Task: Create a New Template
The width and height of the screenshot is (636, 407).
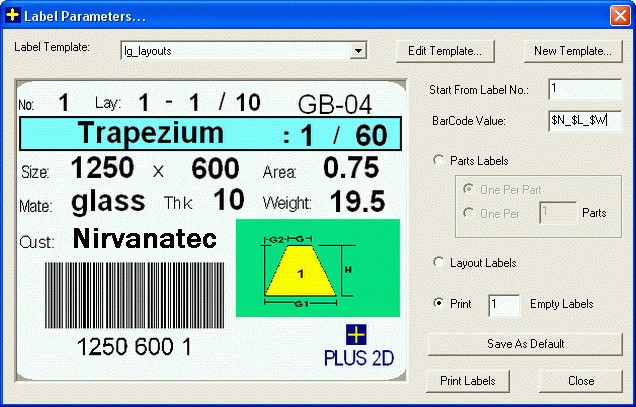Action: click(573, 51)
